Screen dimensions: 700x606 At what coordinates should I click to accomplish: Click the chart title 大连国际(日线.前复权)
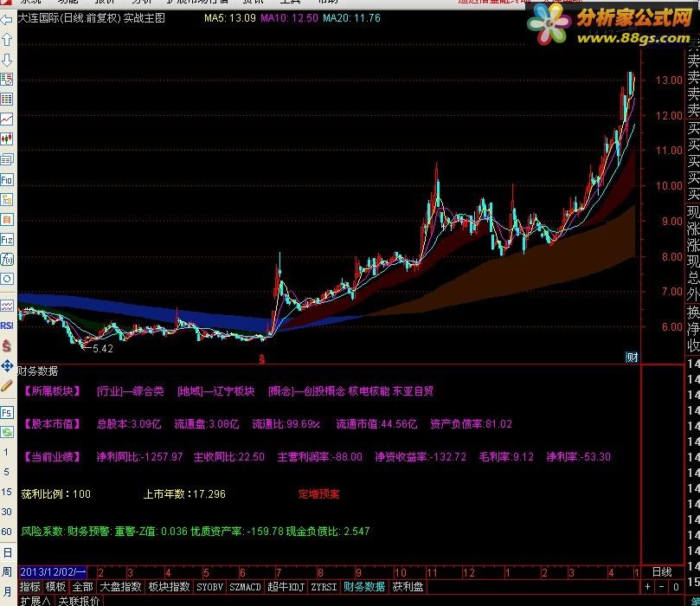(69, 18)
